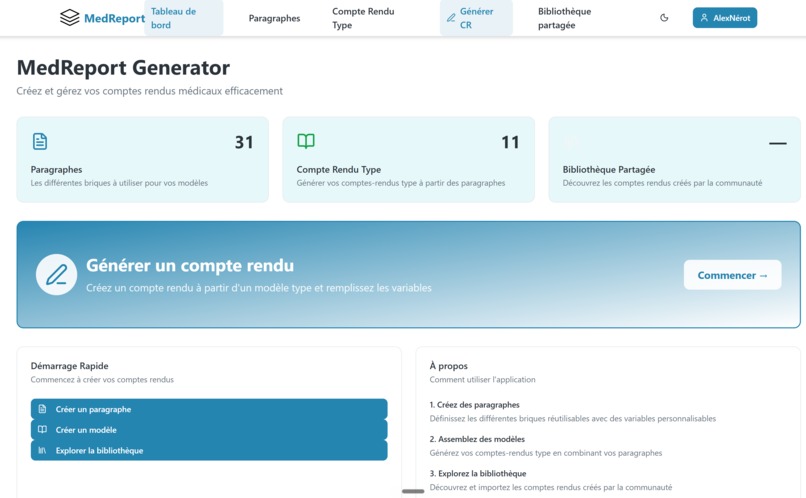Click the Comment utiliser l'application subtitle
Viewport: 806px width, 498px height.
click(x=483, y=380)
